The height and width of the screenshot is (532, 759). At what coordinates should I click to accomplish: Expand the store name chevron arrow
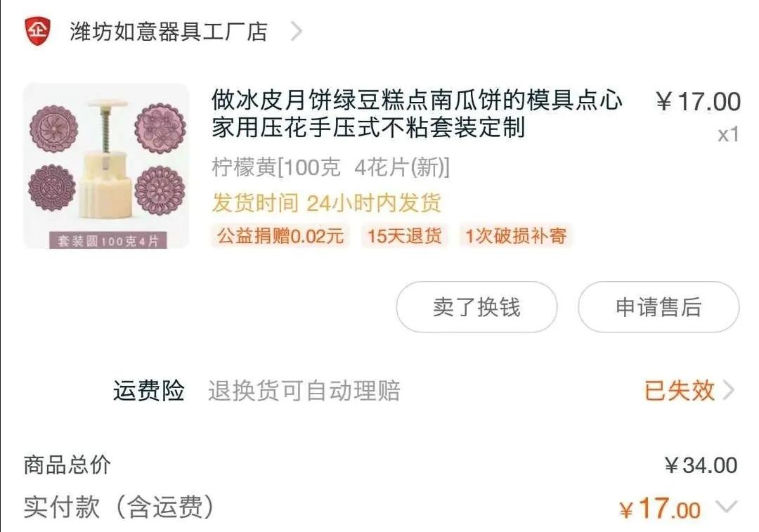tap(297, 31)
